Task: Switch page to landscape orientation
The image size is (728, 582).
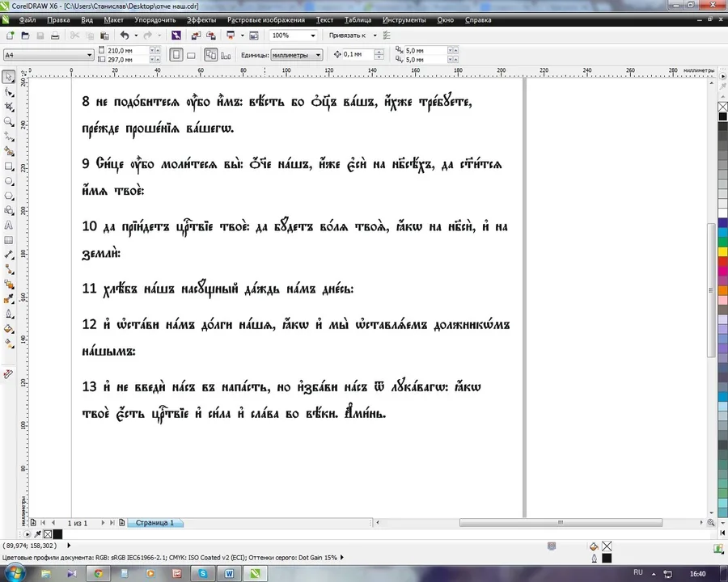Action: (x=191, y=55)
